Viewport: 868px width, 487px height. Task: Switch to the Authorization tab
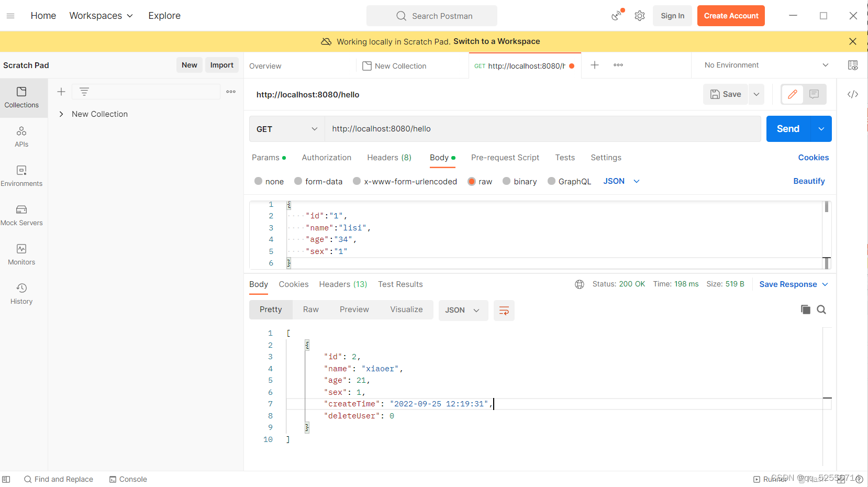coord(327,158)
